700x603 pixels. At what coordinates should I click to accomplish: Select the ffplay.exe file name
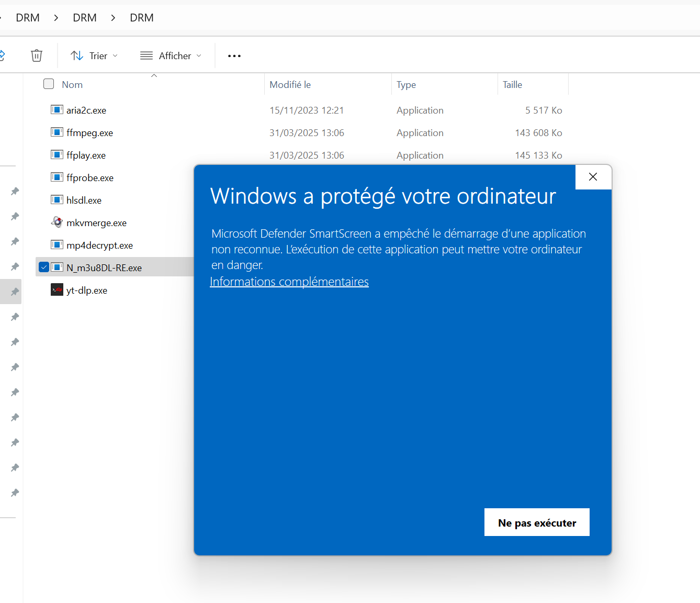click(x=86, y=155)
